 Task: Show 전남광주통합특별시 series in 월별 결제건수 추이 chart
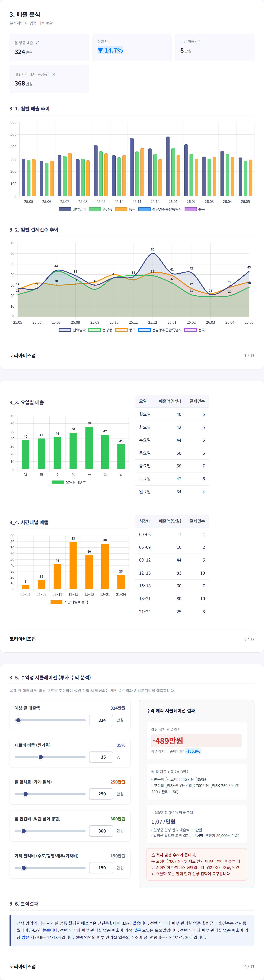coord(160,330)
